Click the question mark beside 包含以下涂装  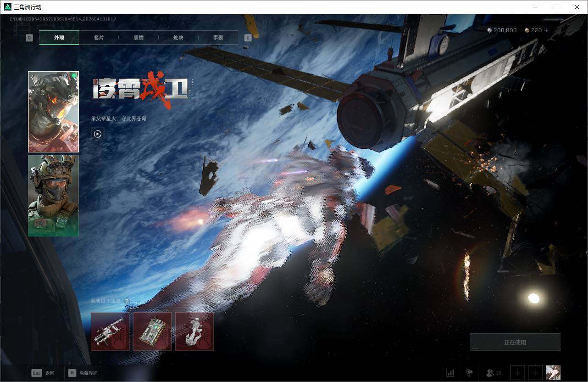pyautogui.click(x=127, y=301)
